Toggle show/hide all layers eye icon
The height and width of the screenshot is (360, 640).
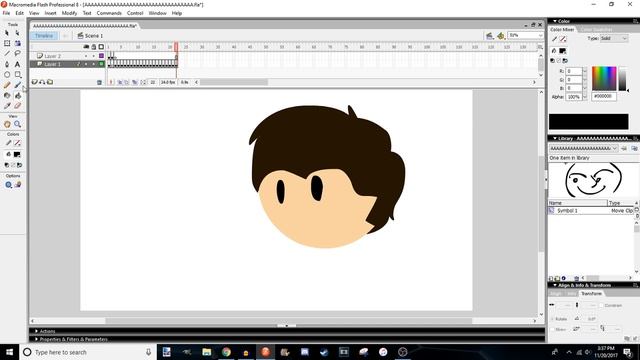coord(86,47)
